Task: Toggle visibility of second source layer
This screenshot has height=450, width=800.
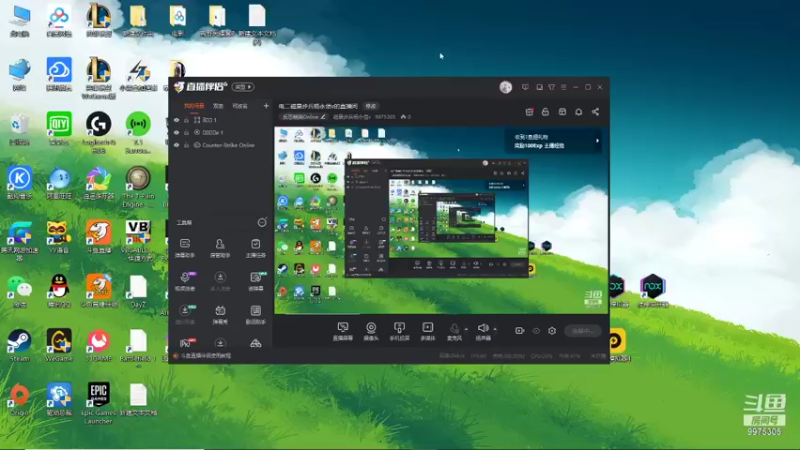Action: pyautogui.click(x=177, y=132)
